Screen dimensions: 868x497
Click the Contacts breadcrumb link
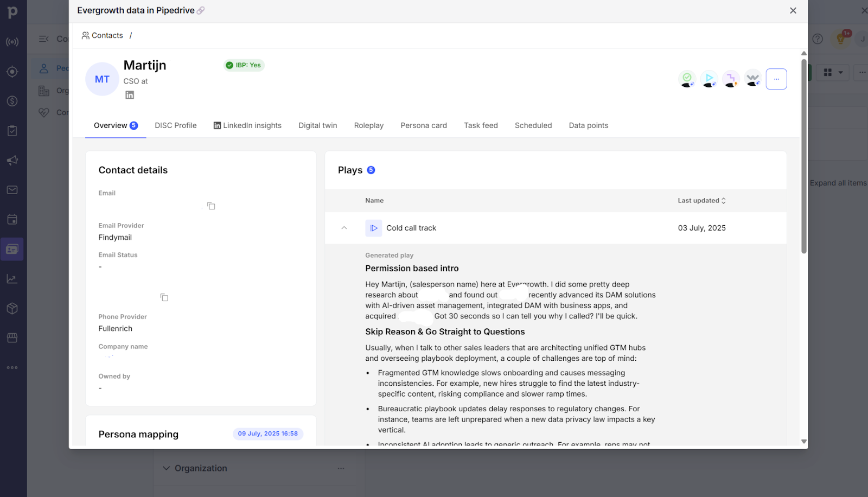tap(107, 35)
